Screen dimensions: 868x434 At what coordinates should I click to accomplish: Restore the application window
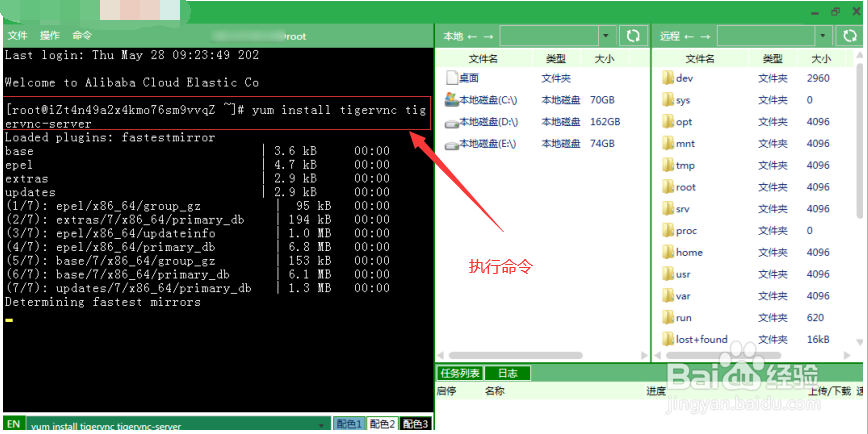coord(835,11)
